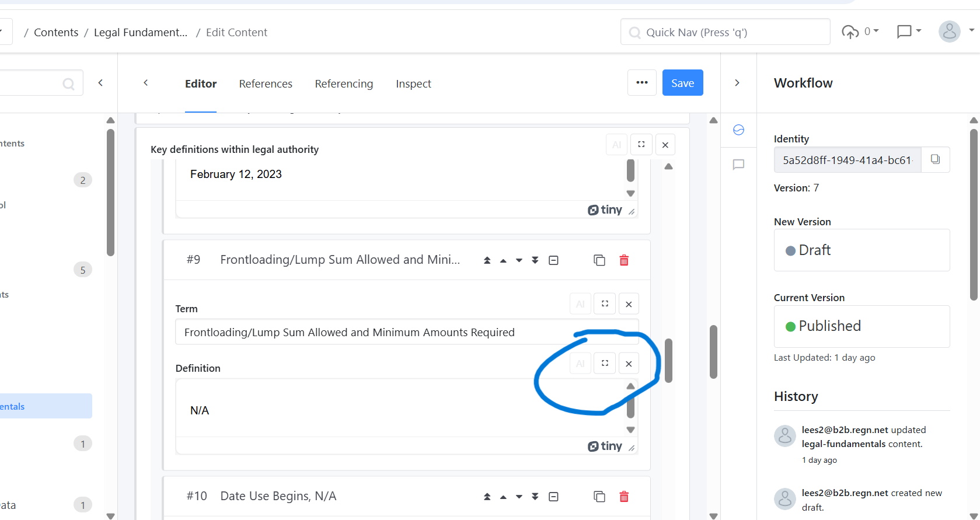
Task: Open the user profile menu
Action: [955, 32]
